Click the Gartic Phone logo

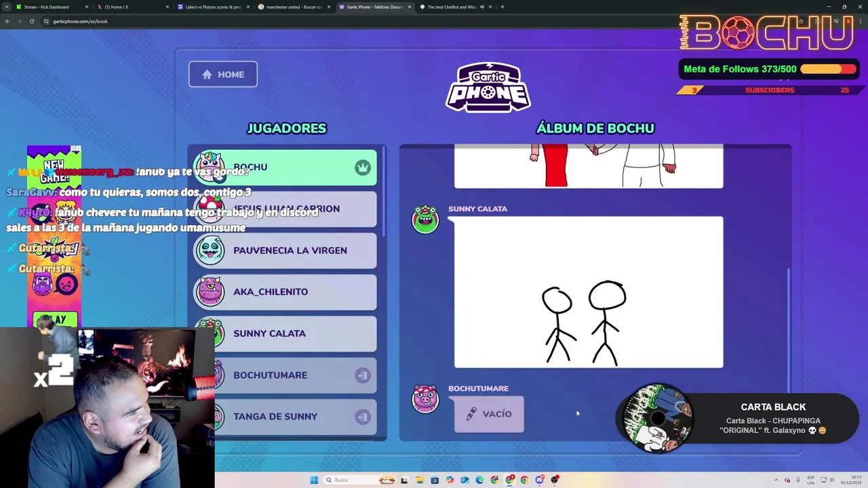(x=488, y=87)
